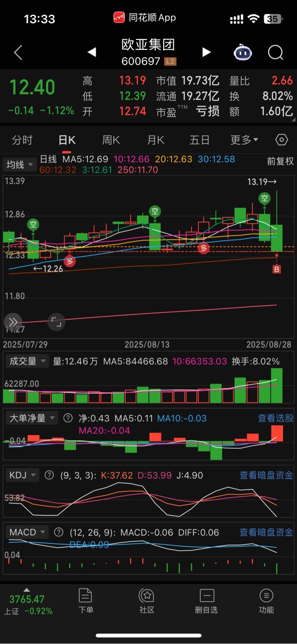The width and height of the screenshot is (297, 644).
Task: Tap the 同花顺 App logo icon
Action: click(119, 17)
